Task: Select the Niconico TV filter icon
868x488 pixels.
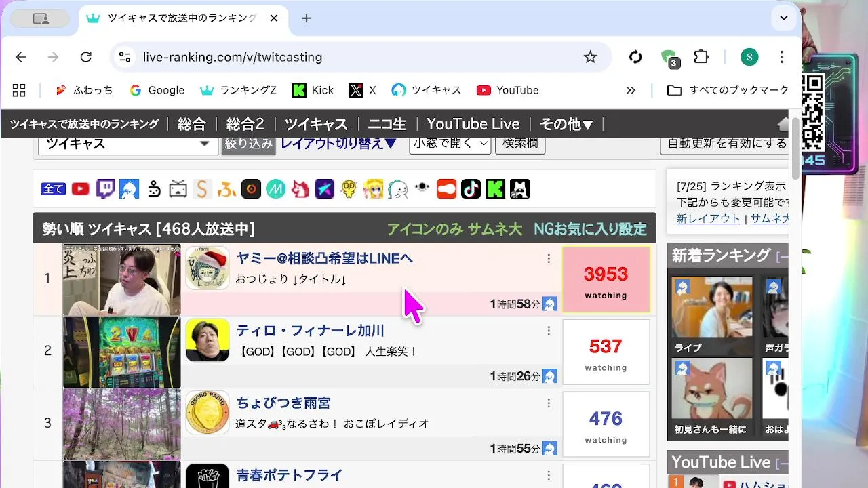Action: click(x=178, y=189)
